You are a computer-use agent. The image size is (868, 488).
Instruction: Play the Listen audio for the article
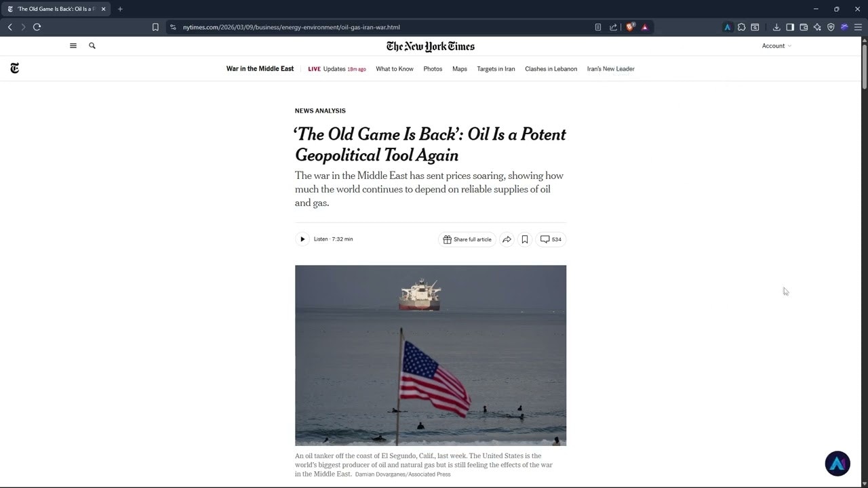pos(302,239)
